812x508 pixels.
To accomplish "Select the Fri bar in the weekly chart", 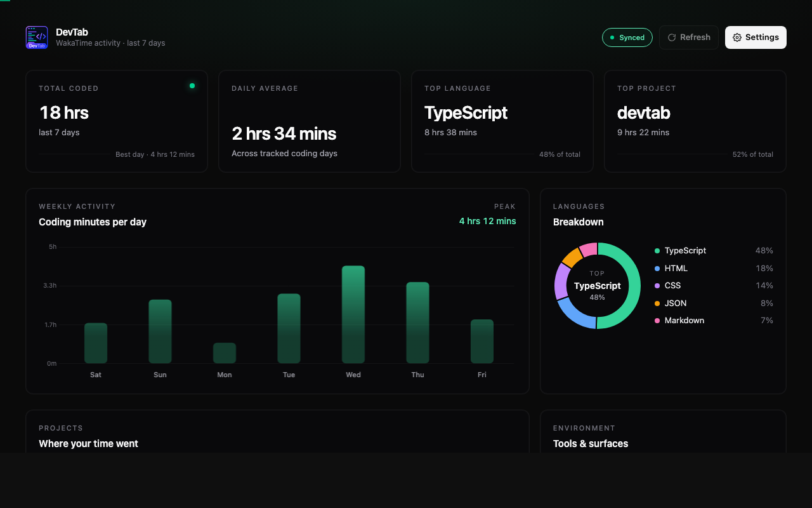I will pos(482,341).
